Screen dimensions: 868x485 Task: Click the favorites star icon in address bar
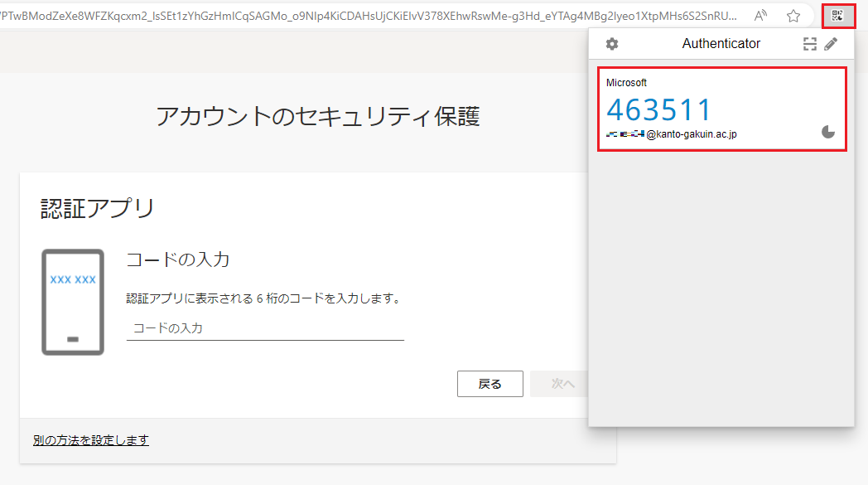[793, 16]
